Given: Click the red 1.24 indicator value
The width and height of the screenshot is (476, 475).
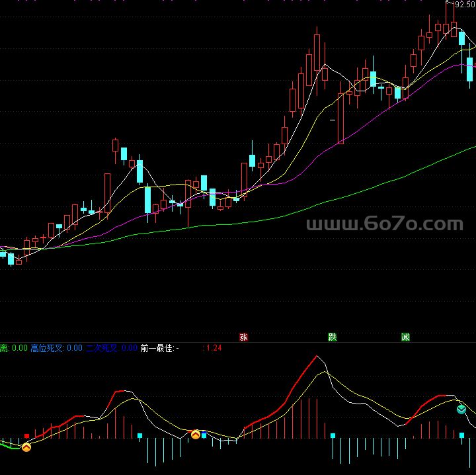Looking at the screenshot, I should tap(214, 348).
